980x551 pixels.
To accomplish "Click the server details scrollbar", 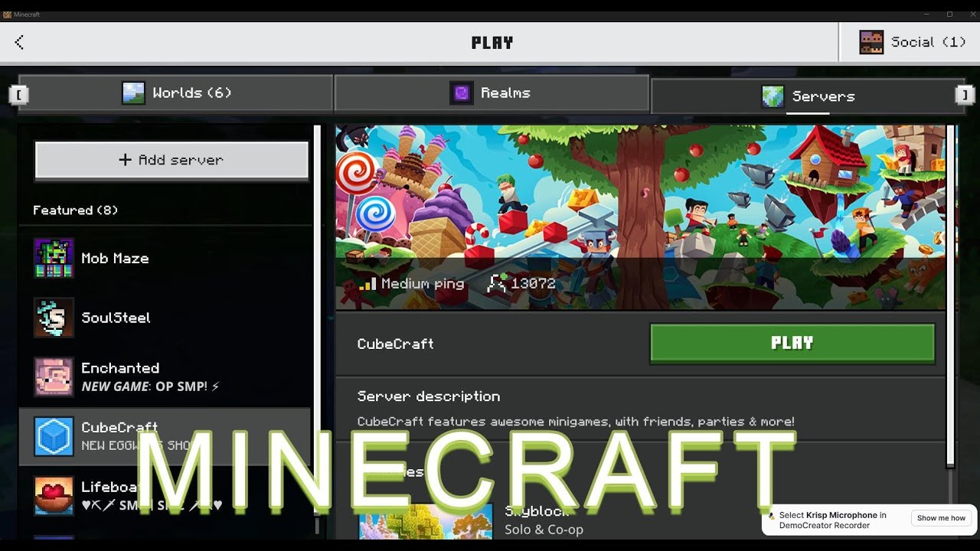I will [x=950, y=295].
